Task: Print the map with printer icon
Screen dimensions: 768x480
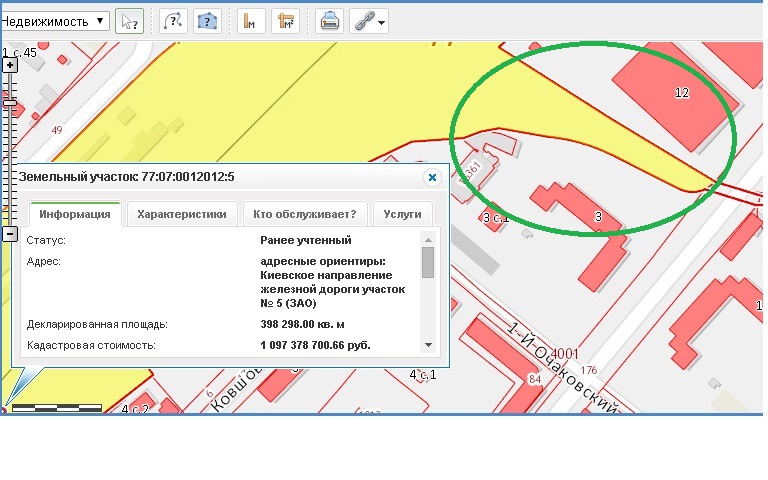Action: 329,21
